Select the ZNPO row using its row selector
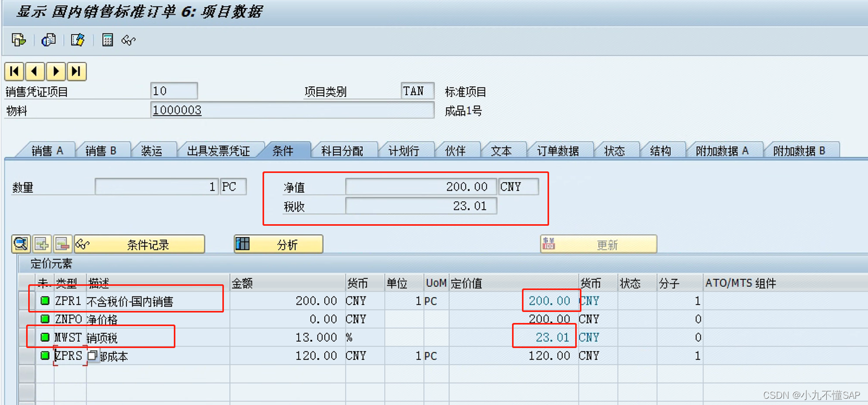This screenshot has height=405, width=868. point(27,319)
